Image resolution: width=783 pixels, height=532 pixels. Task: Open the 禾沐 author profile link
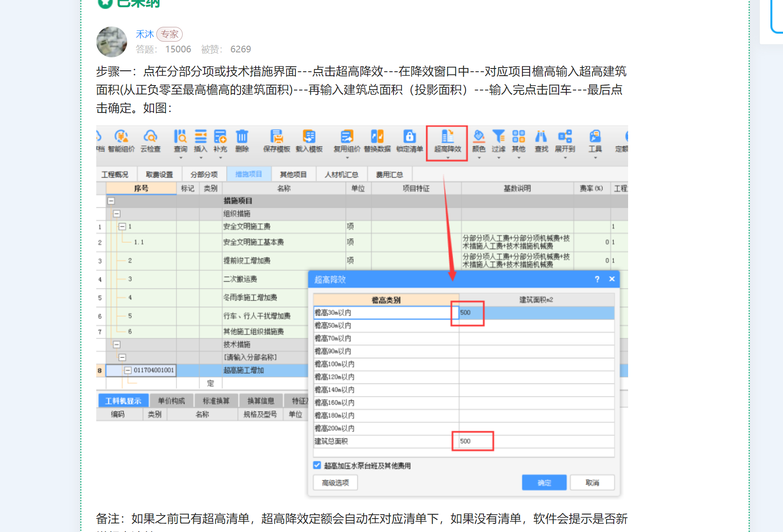click(x=145, y=34)
